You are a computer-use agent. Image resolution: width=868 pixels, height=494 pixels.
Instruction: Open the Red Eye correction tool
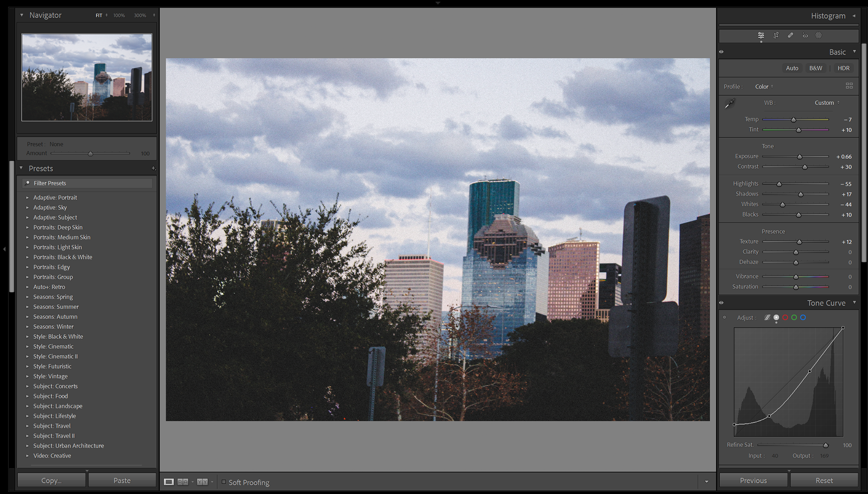click(805, 35)
